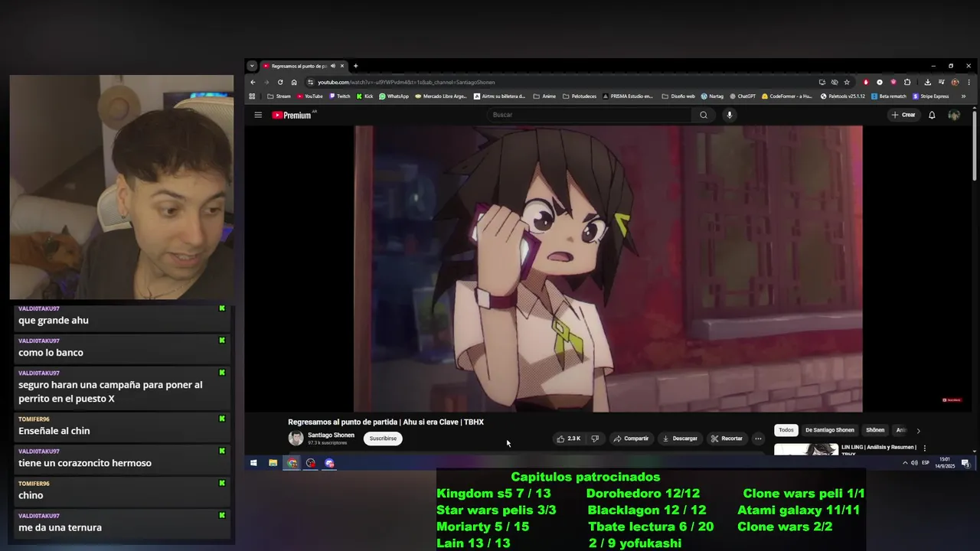Click the Buscar search field
This screenshot has width=980, height=551.
590,115
